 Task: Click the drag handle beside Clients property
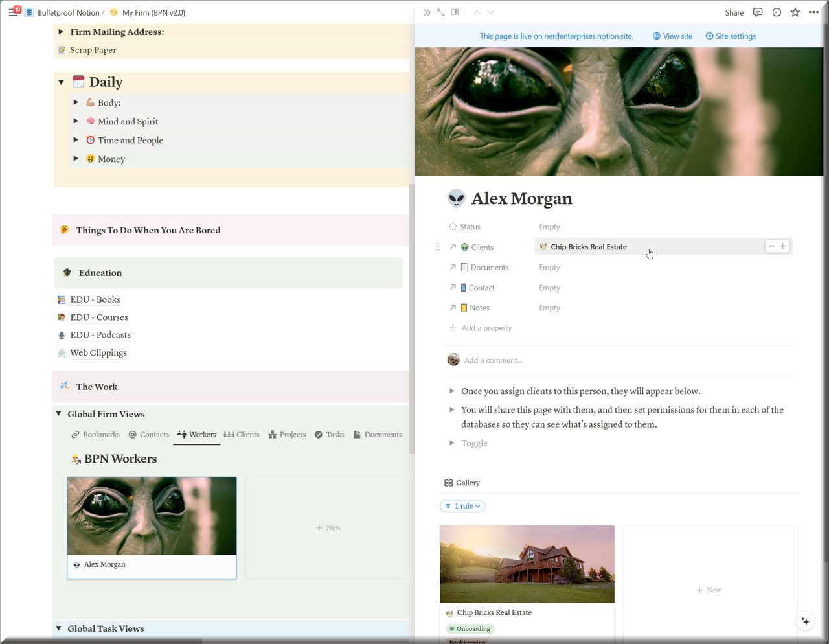click(438, 247)
